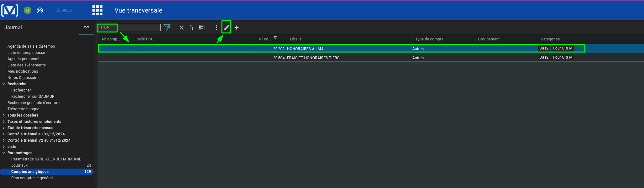
Task: Collapse the Recherche tree section
Action: [4, 84]
